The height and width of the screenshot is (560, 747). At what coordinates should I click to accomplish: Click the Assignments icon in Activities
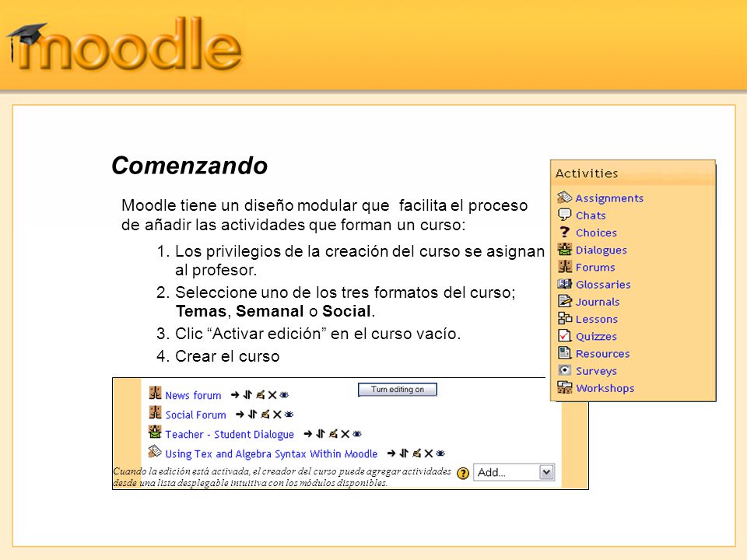(x=565, y=197)
